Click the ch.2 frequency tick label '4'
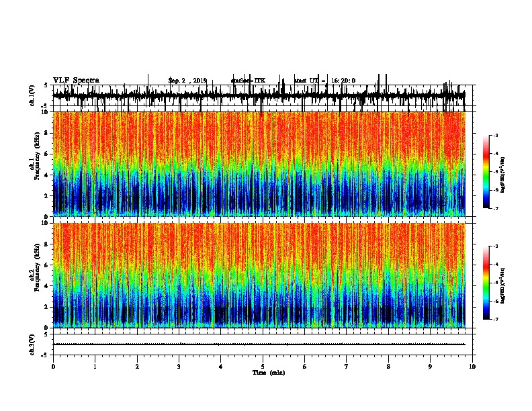Viewport: 532px width, 411px height. tap(46, 286)
